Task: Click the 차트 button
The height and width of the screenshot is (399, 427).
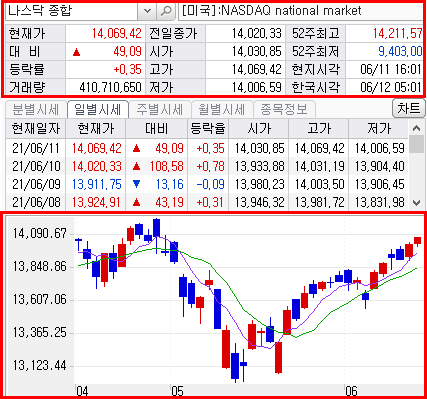Action: click(409, 108)
